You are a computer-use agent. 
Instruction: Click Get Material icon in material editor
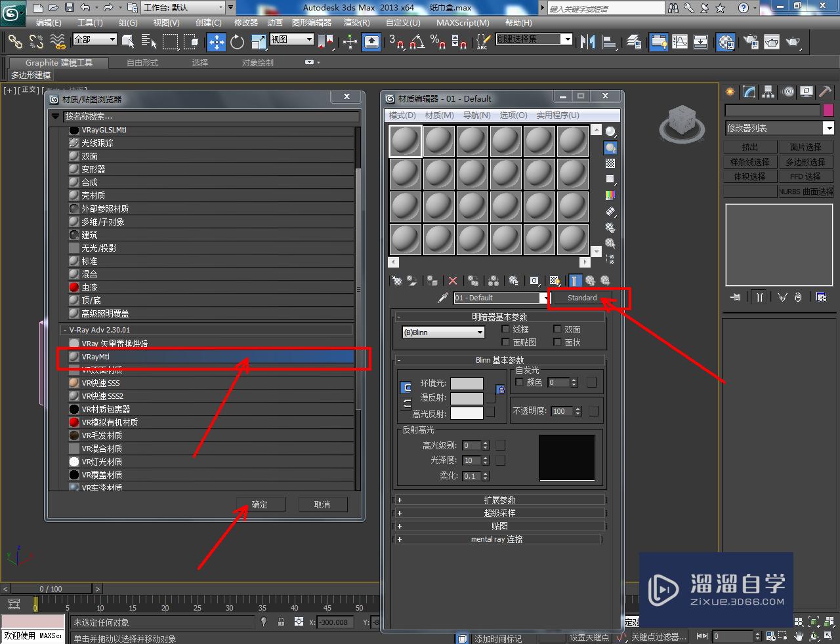point(397,281)
